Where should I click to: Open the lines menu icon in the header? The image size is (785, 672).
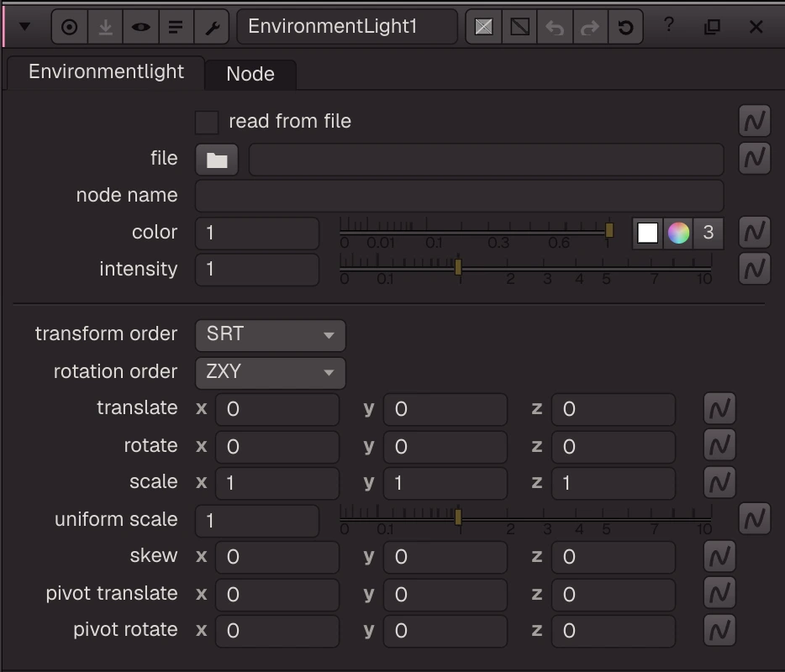(x=176, y=27)
